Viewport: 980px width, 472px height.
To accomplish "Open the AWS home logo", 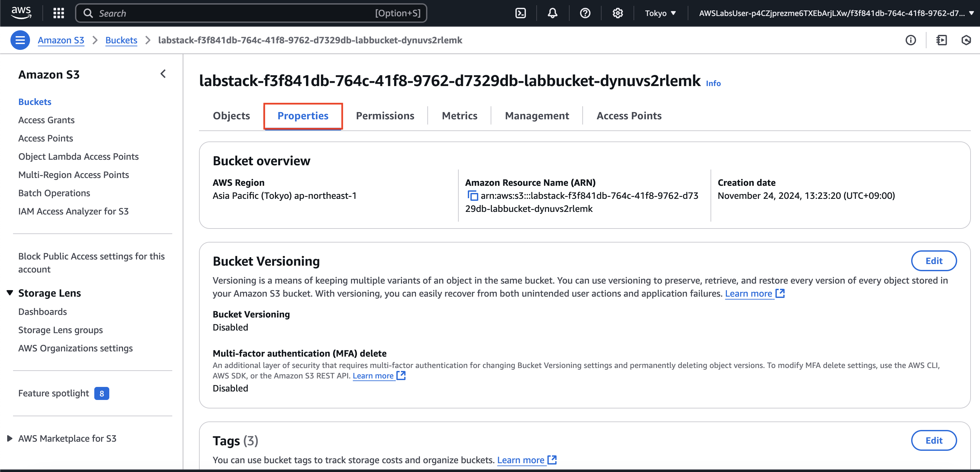I will [x=21, y=13].
